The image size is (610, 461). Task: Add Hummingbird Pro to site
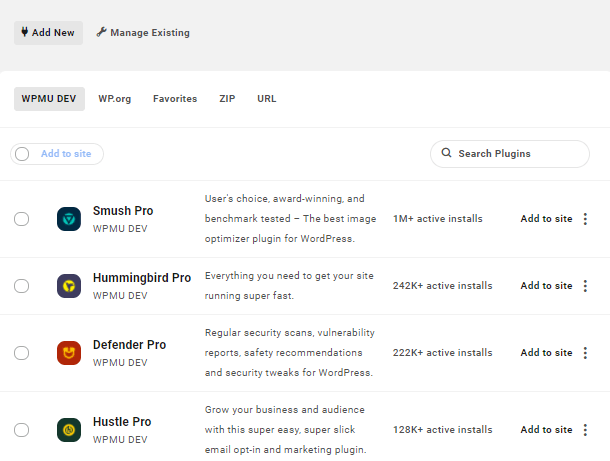click(x=546, y=286)
